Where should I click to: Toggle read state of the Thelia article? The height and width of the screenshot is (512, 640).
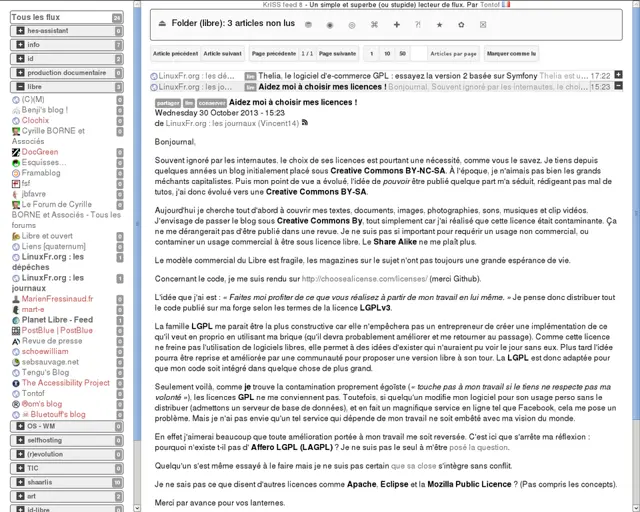(250, 76)
